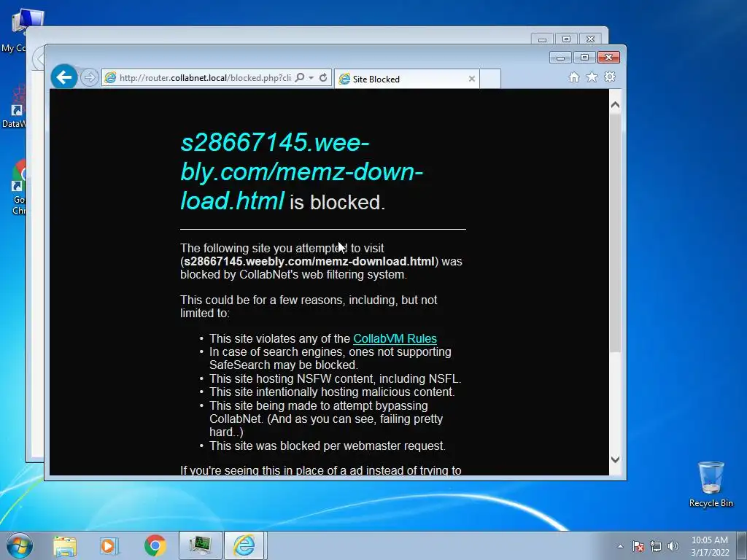Viewport: 747px width, 560px height.
Task: Open the CollabVM Rules link
Action: 395,338
